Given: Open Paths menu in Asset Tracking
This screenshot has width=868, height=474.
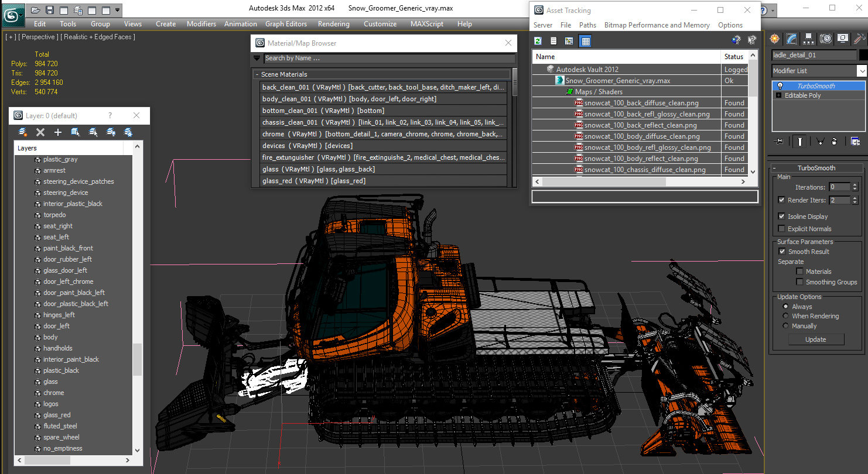Looking at the screenshot, I should pyautogui.click(x=587, y=25).
